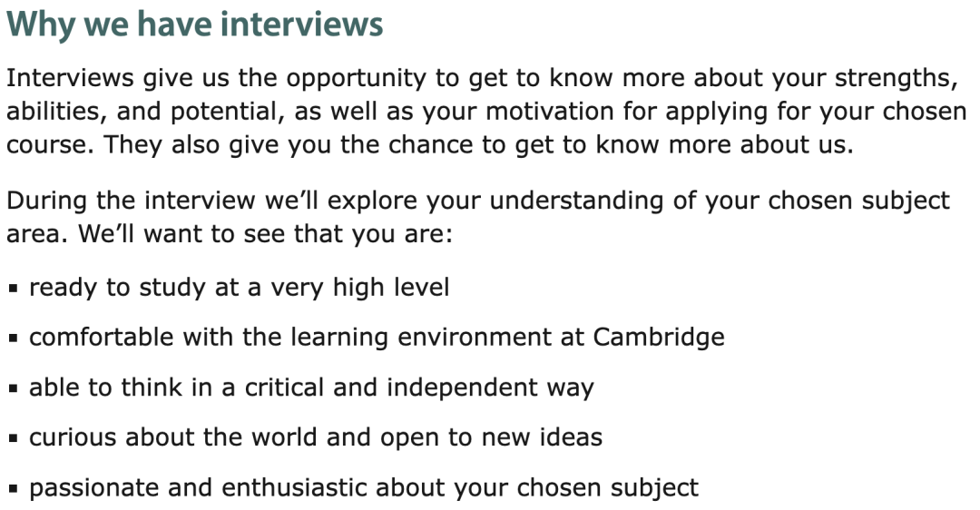Click the bullet before 'comfortable with the learning'
The height and width of the screenshot is (510, 980).
pos(14,338)
